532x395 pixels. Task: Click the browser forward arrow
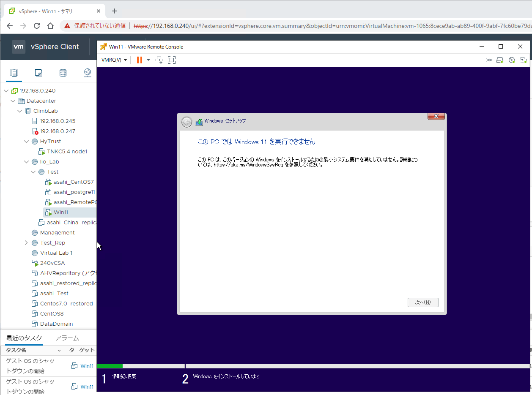(23, 26)
